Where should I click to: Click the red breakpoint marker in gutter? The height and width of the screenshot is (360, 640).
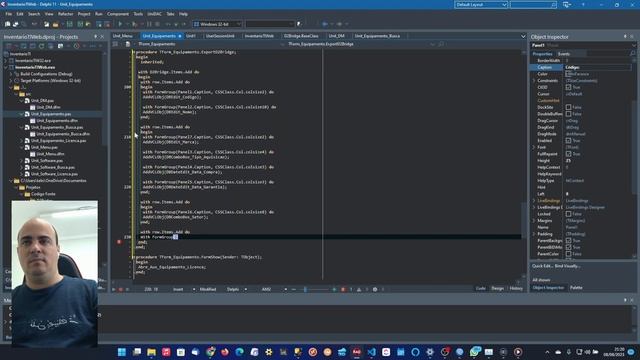pos(119,242)
